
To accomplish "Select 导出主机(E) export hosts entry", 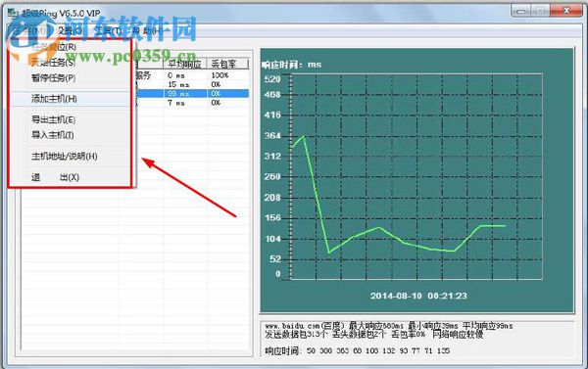I will pyautogui.click(x=53, y=119).
